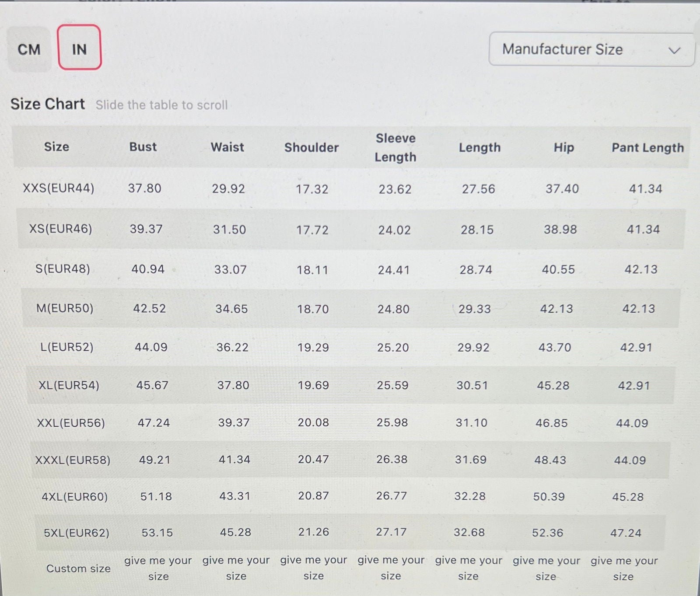
Task: Select the XS(EUR46) size row
Action: point(61,229)
